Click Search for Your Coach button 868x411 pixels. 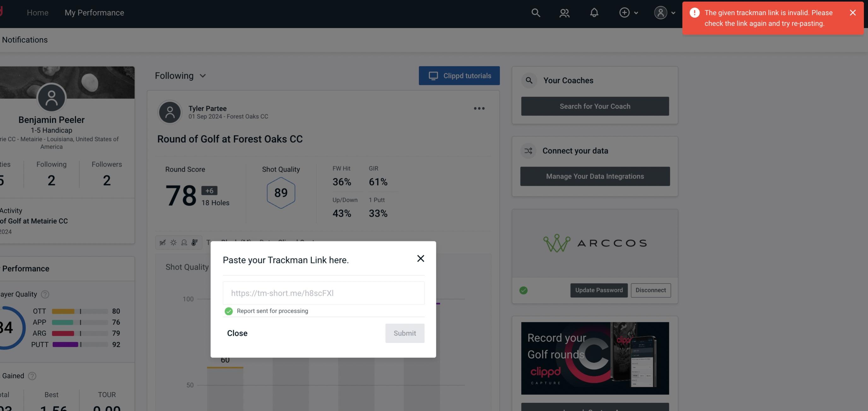595,106
